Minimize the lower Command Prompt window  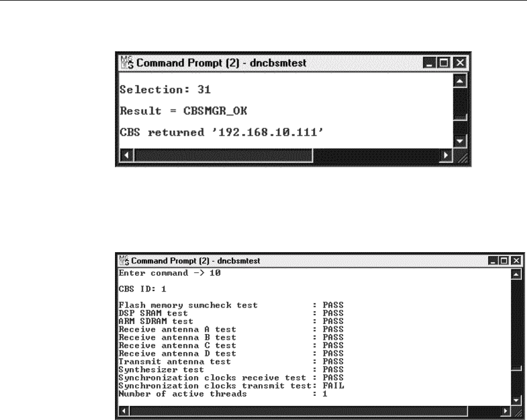[493, 260]
